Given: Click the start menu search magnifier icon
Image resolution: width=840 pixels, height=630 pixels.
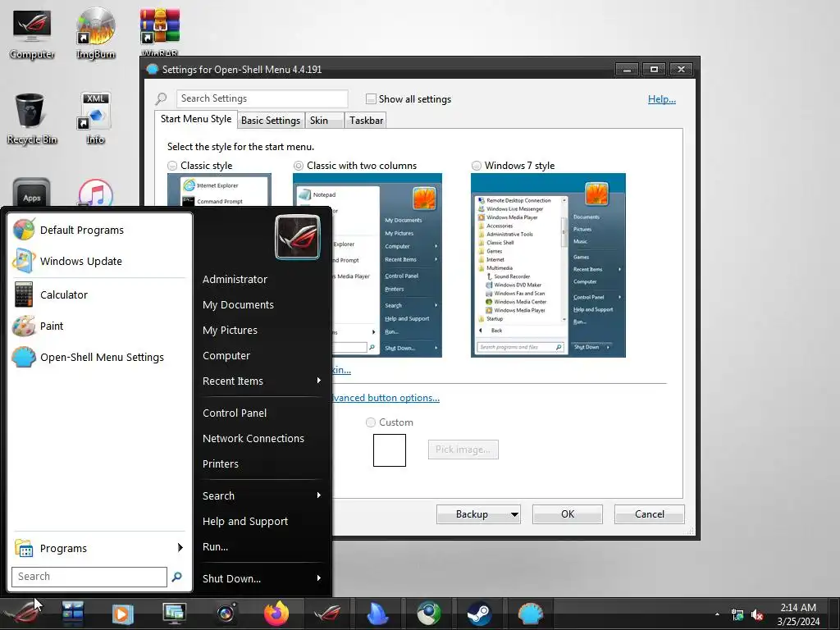Looking at the screenshot, I should coord(177,577).
